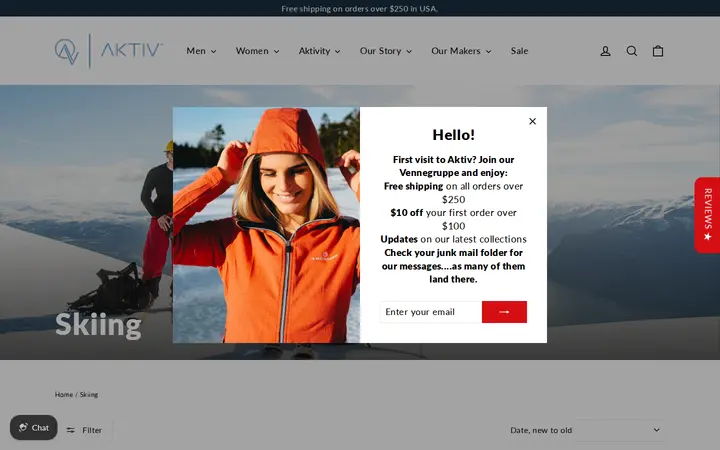
Task: Submit email with the red arrow button
Action: pyautogui.click(x=504, y=312)
